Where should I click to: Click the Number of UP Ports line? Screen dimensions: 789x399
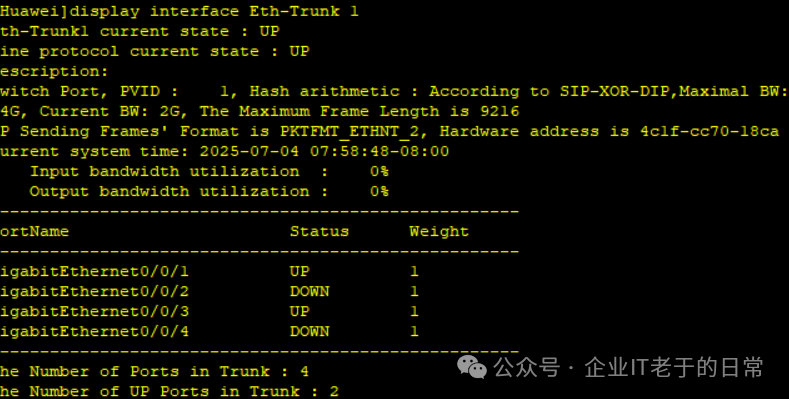click(x=169, y=391)
